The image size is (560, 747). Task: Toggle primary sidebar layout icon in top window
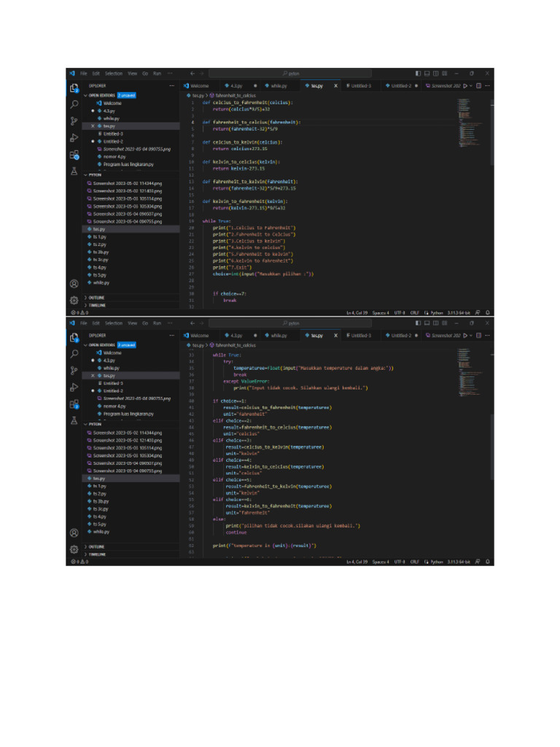418,74
